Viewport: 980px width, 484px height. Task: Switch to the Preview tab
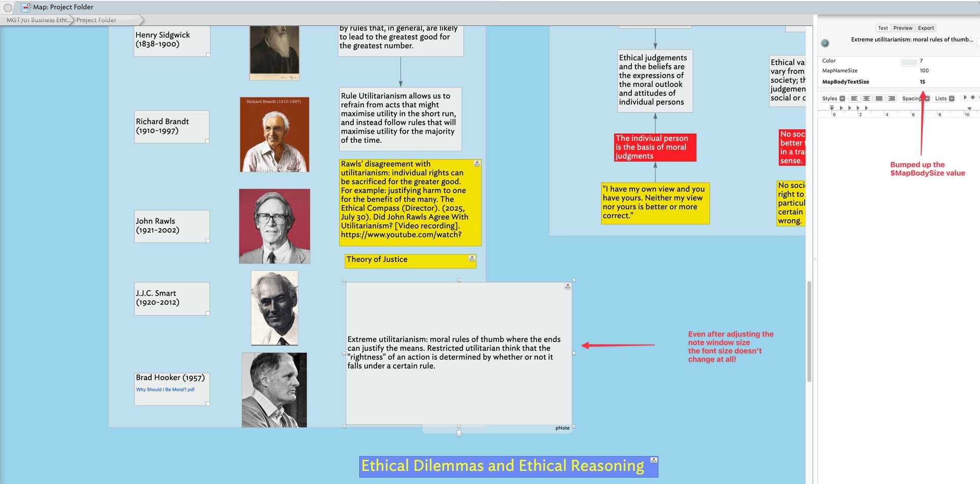pyautogui.click(x=902, y=28)
